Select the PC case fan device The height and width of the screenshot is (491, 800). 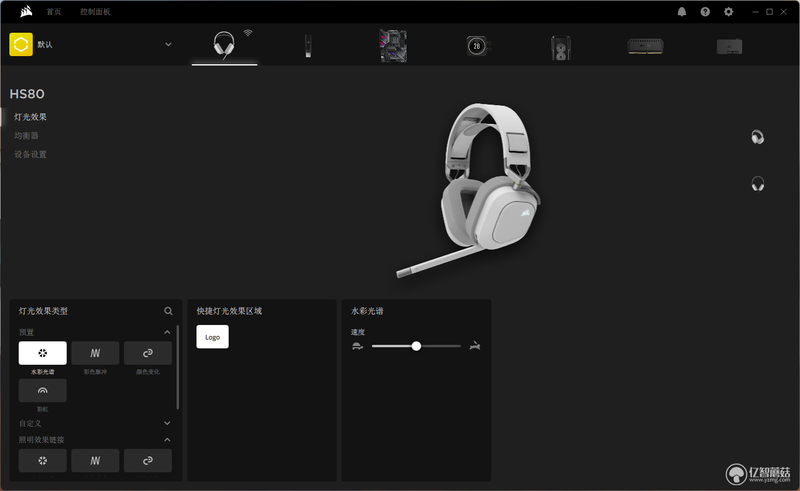pyautogui.click(x=561, y=47)
